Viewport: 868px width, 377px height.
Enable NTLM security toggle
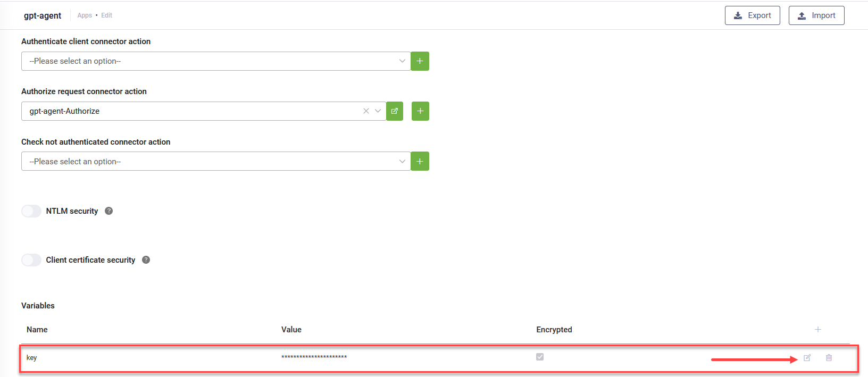[31, 211]
